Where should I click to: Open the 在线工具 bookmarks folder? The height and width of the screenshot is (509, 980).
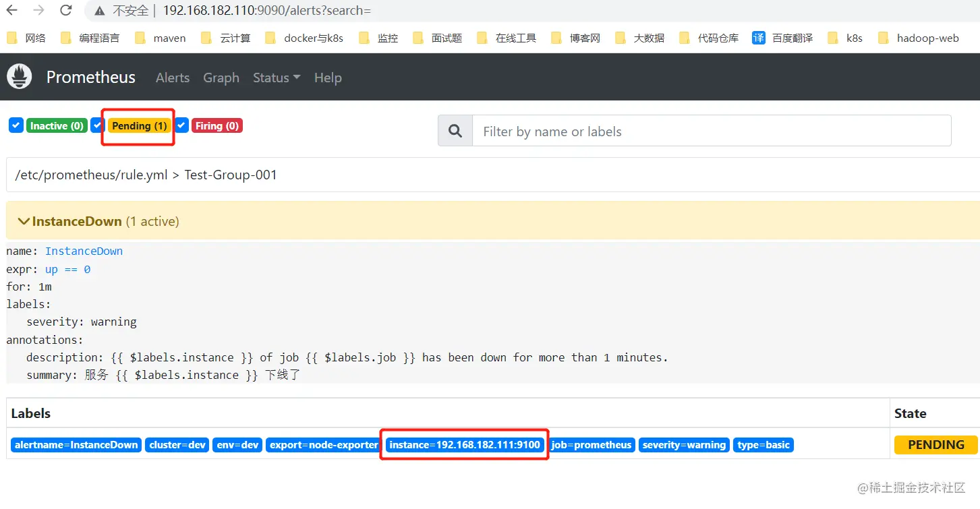tap(507, 38)
